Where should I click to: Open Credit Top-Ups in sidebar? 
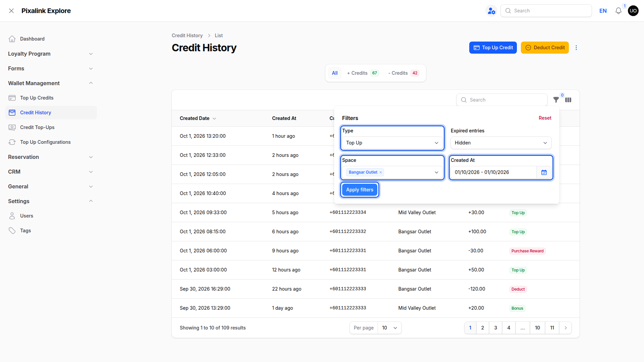51,127
